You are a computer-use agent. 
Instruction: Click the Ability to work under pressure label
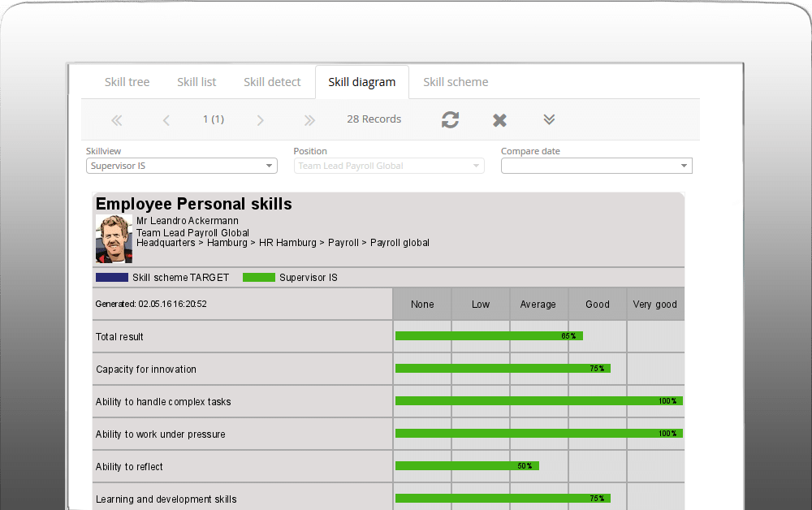click(161, 434)
